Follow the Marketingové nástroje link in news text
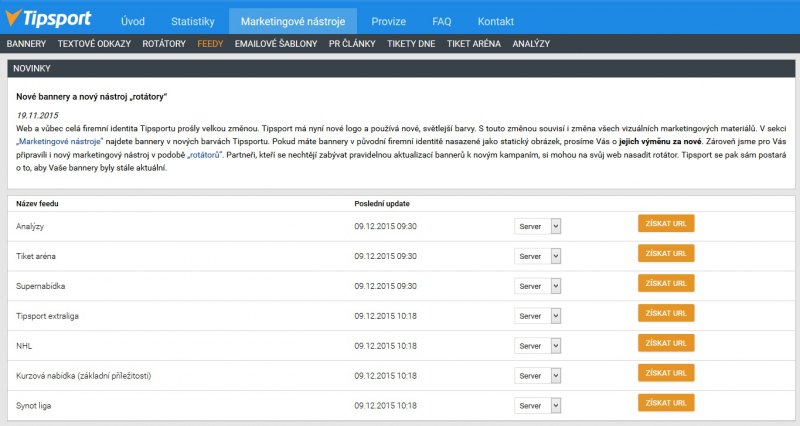This screenshot has height=426, width=800. pyautogui.click(x=61, y=141)
